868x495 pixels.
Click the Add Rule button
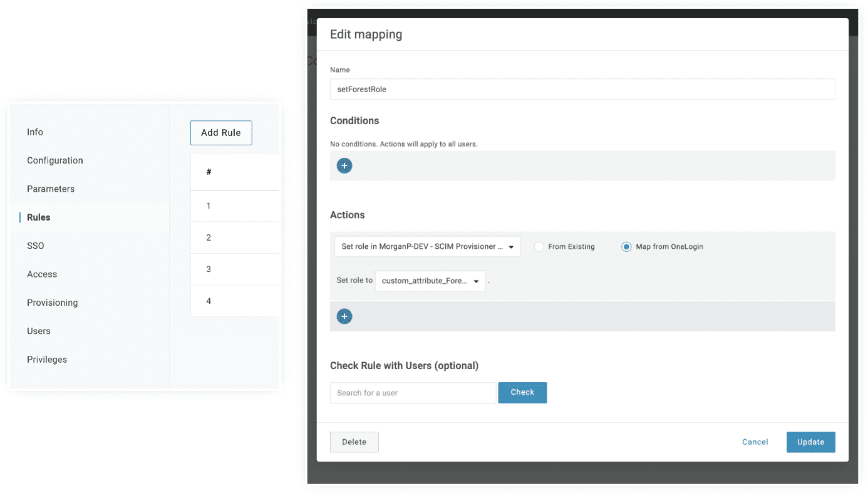click(x=221, y=133)
